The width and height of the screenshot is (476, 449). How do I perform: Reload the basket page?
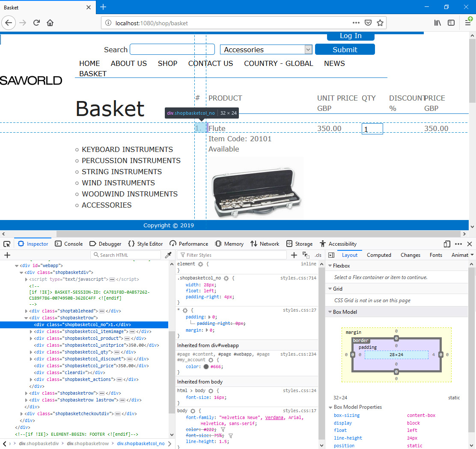(x=36, y=23)
